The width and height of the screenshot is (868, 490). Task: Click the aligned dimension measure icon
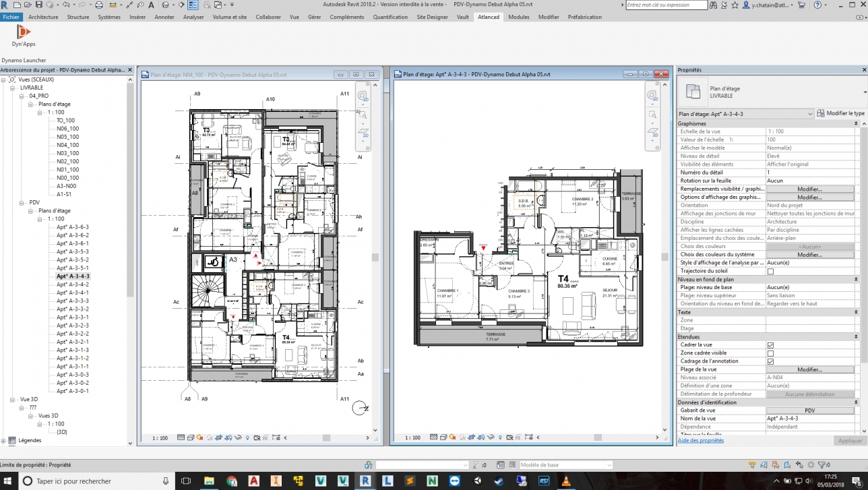[x=129, y=5]
